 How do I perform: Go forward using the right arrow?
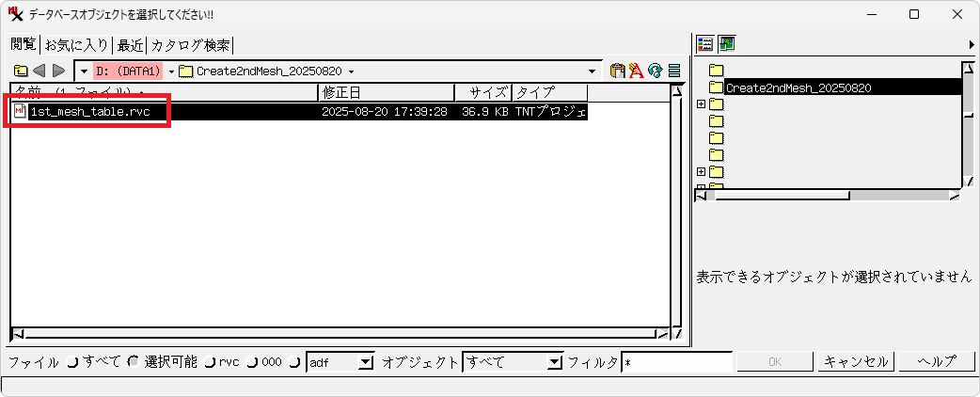[x=58, y=71]
